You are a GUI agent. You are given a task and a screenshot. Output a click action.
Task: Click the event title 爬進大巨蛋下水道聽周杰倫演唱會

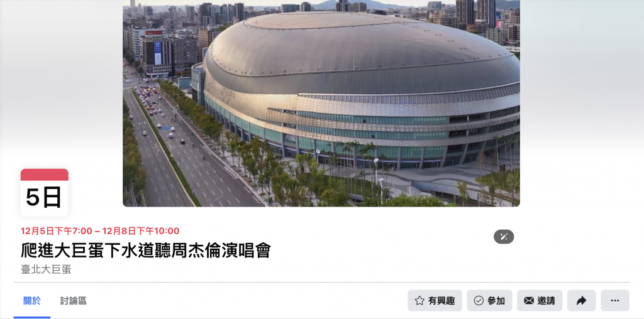[x=146, y=250]
